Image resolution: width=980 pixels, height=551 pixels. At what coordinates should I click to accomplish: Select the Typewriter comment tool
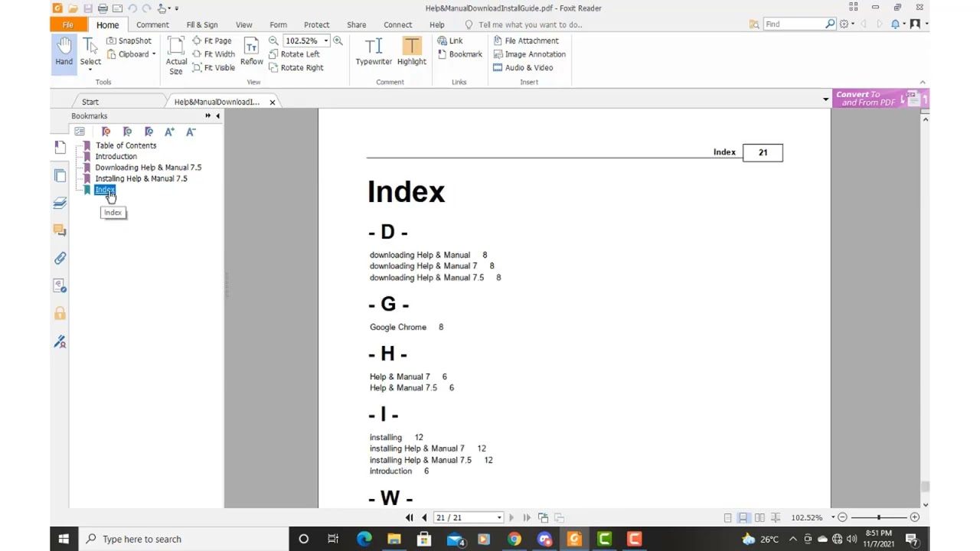pos(374,52)
